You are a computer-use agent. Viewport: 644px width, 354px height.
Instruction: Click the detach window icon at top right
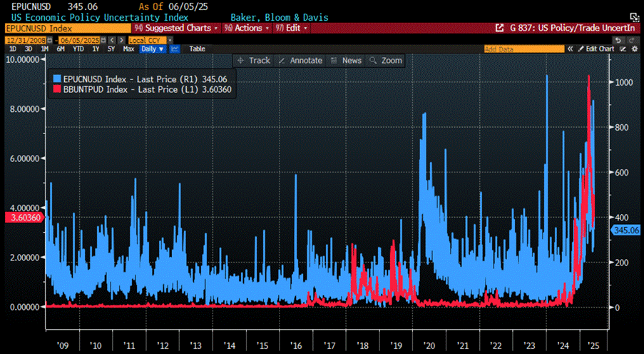(635, 17)
